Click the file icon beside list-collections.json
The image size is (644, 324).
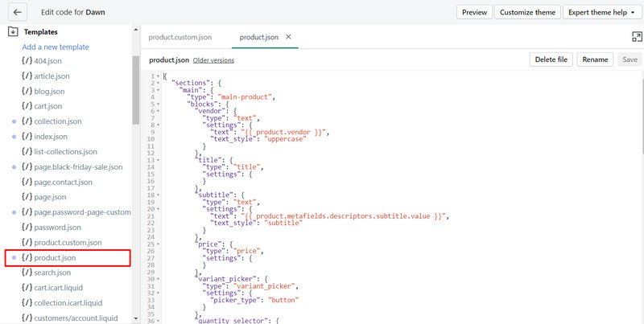[x=27, y=152]
